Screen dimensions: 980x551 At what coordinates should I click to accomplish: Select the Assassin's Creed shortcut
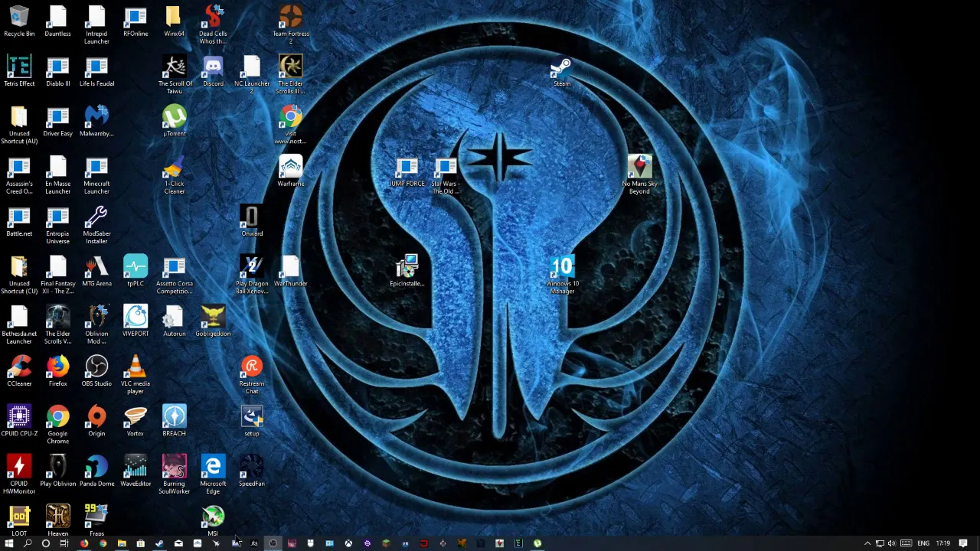click(19, 174)
